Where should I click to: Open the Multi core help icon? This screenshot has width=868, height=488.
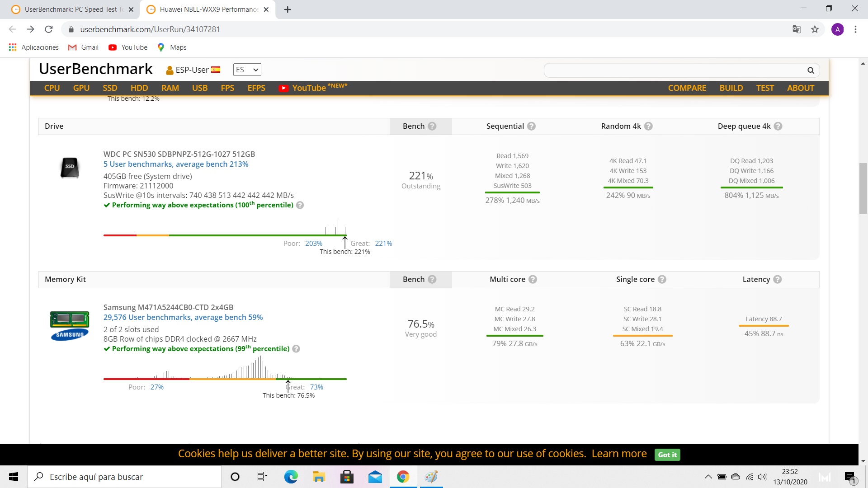(533, 280)
